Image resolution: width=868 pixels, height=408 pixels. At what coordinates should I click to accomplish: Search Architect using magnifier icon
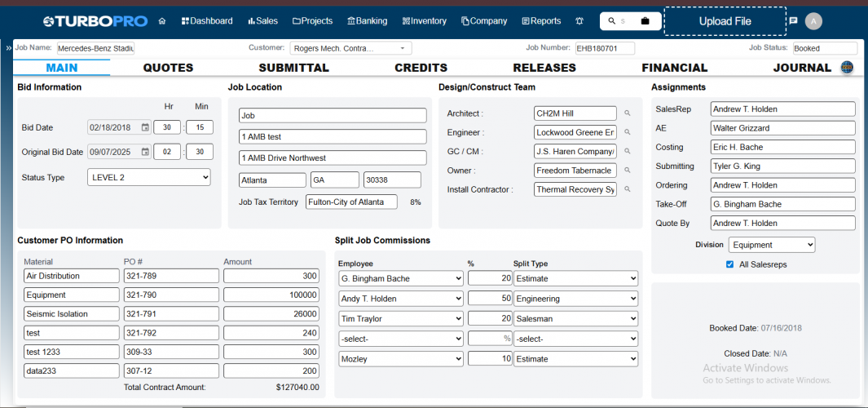pos(628,113)
